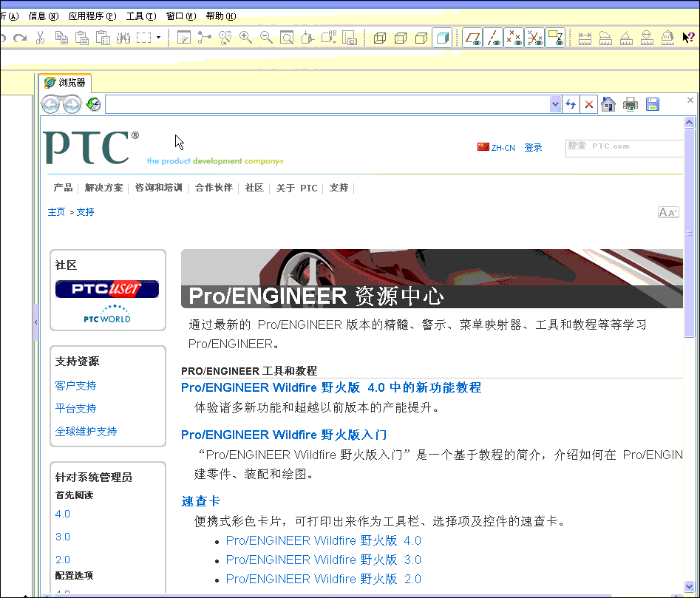
Task: Click the Redo arrow icon
Action: 20,38
